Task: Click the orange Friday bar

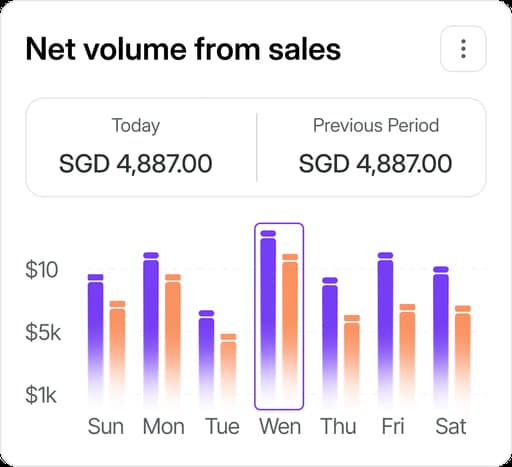Action: click(x=407, y=356)
